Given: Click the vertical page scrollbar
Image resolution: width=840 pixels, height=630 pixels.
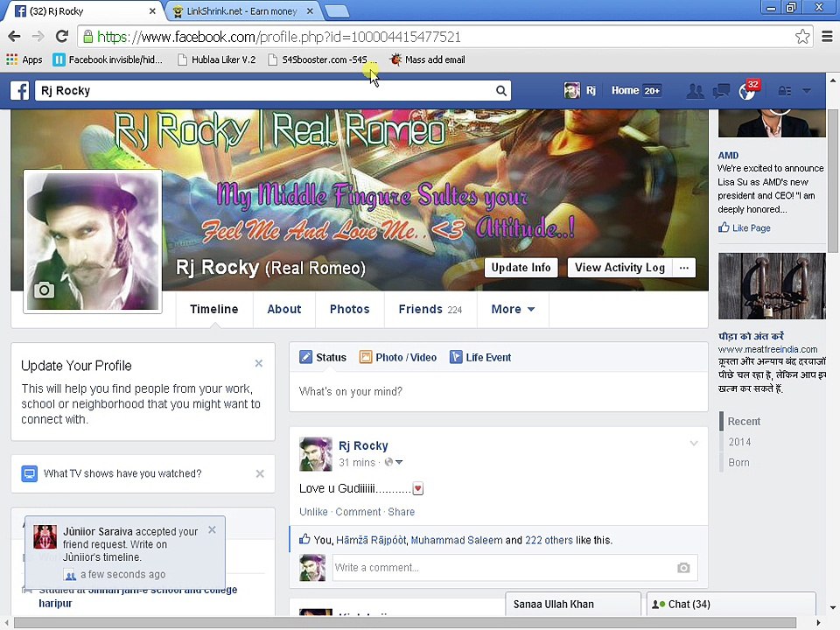Looking at the screenshot, I should click(832, 179).
